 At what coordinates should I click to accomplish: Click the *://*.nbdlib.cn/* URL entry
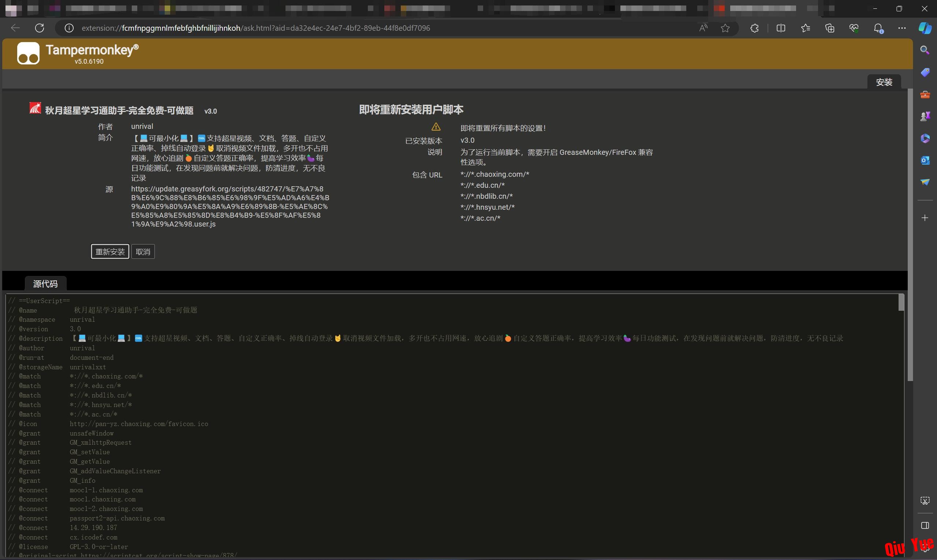point(487,196)
